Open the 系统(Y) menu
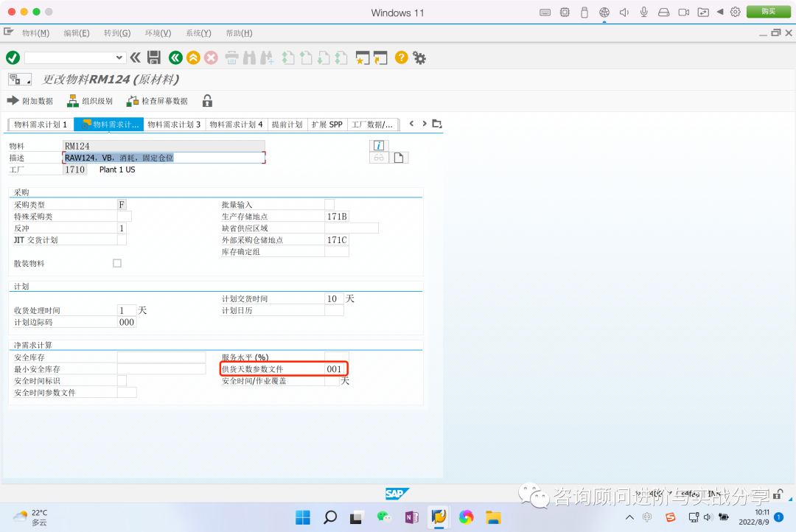 pos(198,33)
